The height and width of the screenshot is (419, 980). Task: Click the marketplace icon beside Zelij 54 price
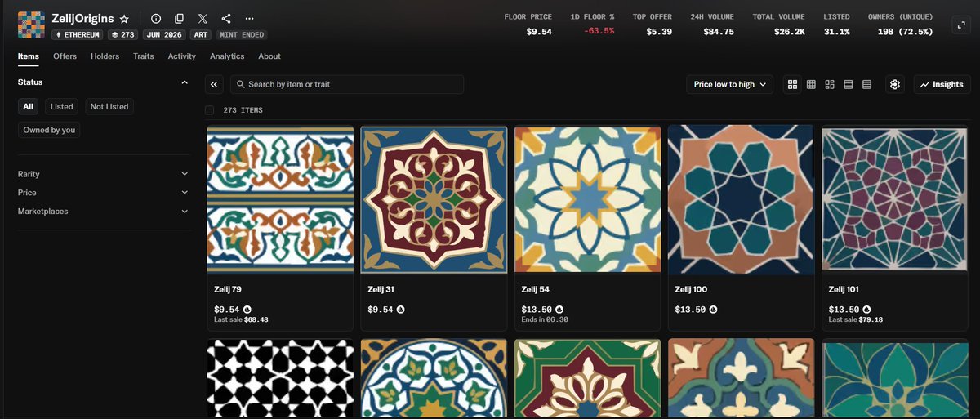coord(559,310)
